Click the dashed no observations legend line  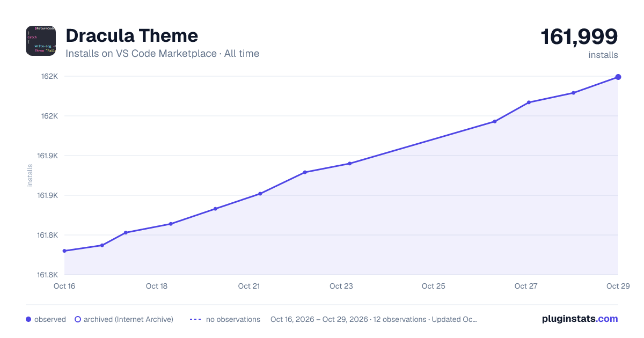pyautogui.click(x=195, y=319)
